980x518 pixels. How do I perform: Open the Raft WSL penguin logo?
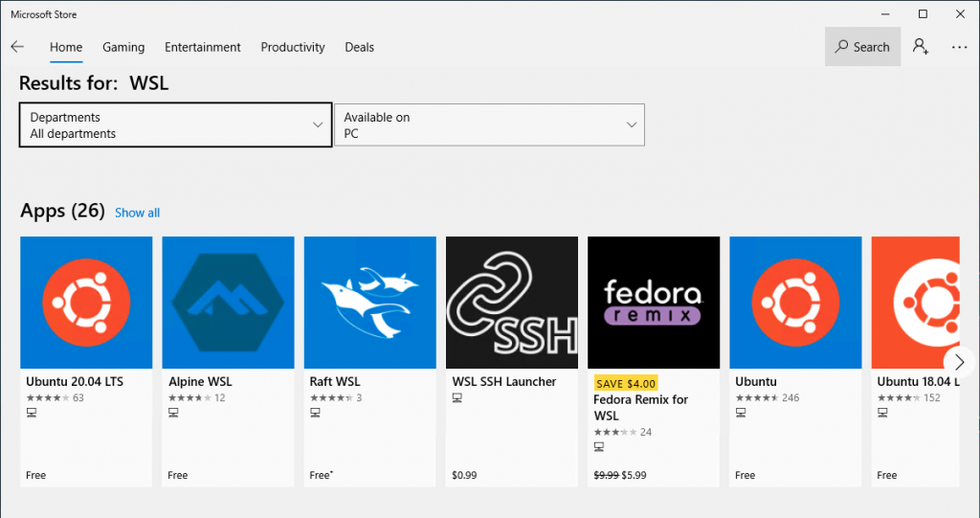click(370, 303)
